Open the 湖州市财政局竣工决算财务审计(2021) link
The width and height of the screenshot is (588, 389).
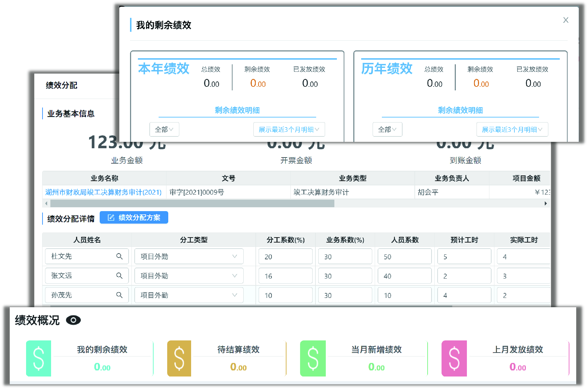(x=104, y=193)
